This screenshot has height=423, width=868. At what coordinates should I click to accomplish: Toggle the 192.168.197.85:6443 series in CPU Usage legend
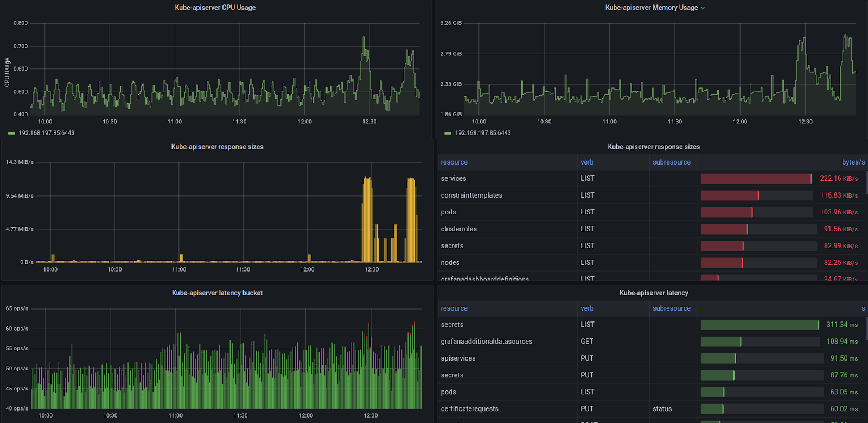47,133
